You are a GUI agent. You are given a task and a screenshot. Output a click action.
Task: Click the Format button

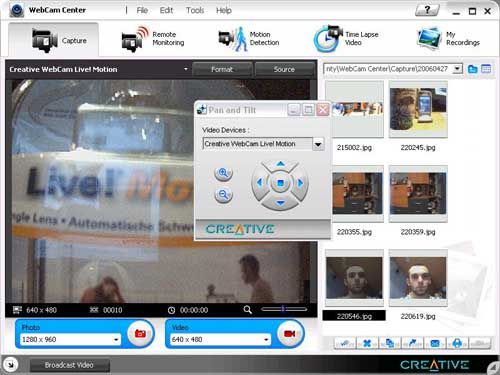222,69
